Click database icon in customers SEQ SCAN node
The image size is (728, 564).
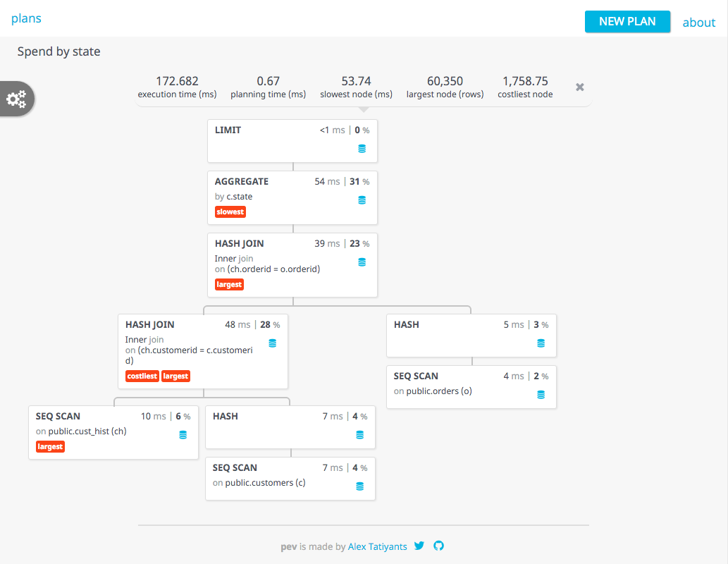pos(360,486)
